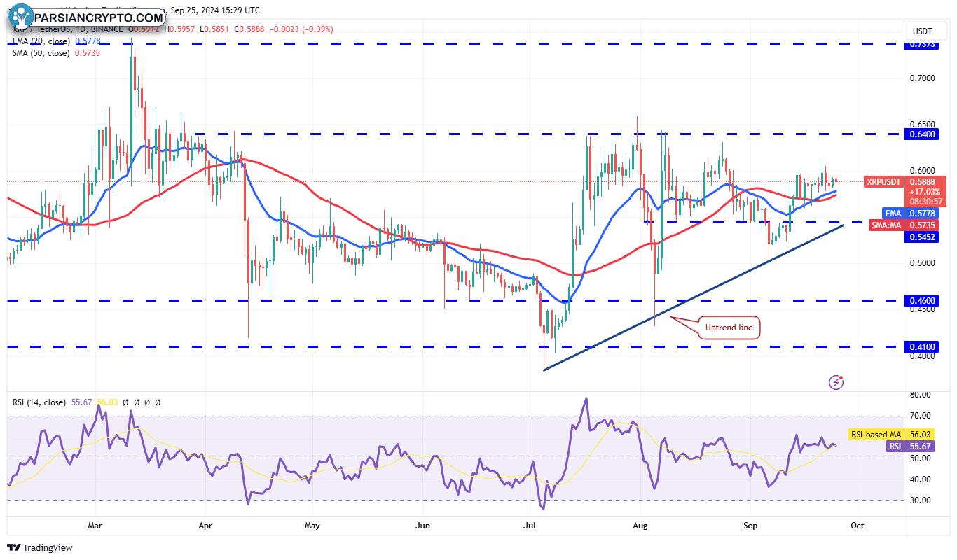Click the −0.0023 (−0.39%) change in header
Viewport: 957px width, 560px height.
pyautogui.click(x=301, y=29)
